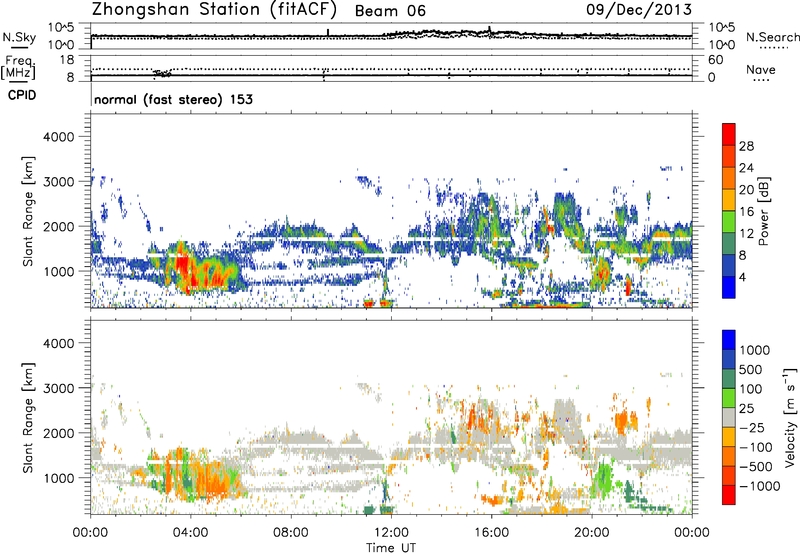Viewport: 800px width, 554px height.
Task: Click the "18" frequency axis label
Action: pyautogui.click(x=66, y=60)
